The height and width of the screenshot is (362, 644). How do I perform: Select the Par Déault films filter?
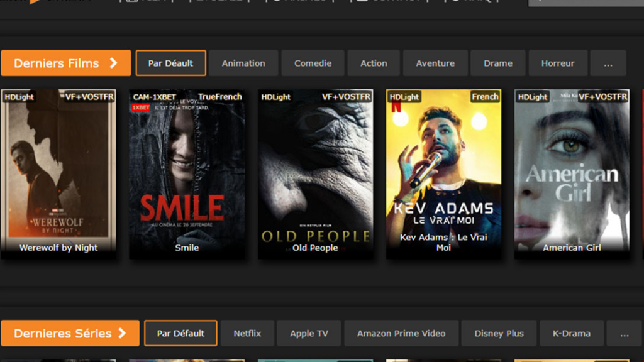pos(171,63)
